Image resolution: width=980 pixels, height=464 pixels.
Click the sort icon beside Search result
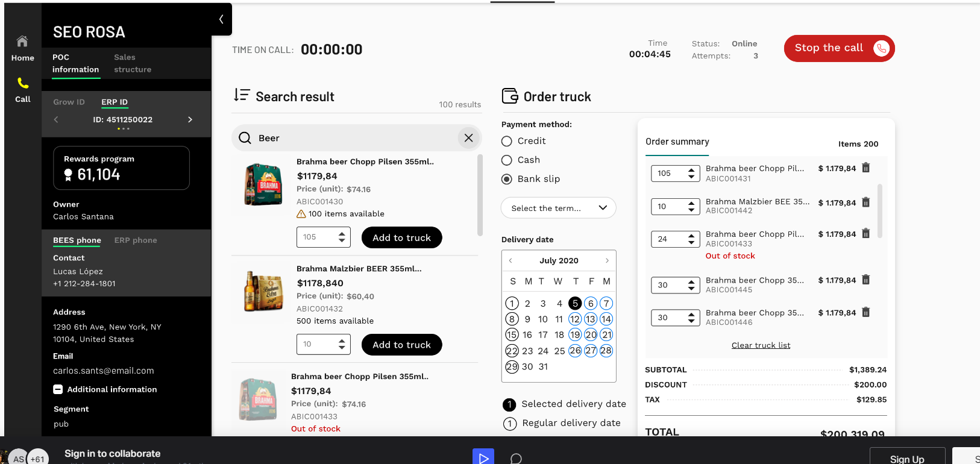coord(242,95)
